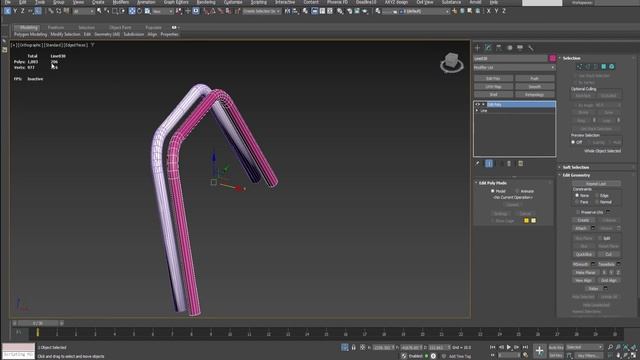The height and width of the screenshot is (360, 640).
Task: Click the Smooth modifier button
Action: tap(535, 87)
